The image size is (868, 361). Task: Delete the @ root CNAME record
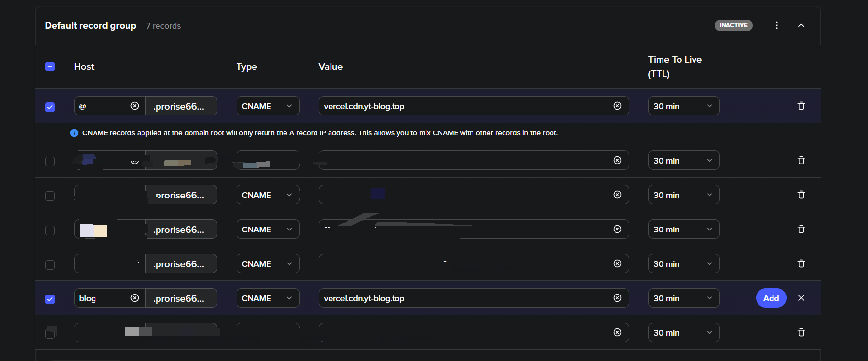801,106
